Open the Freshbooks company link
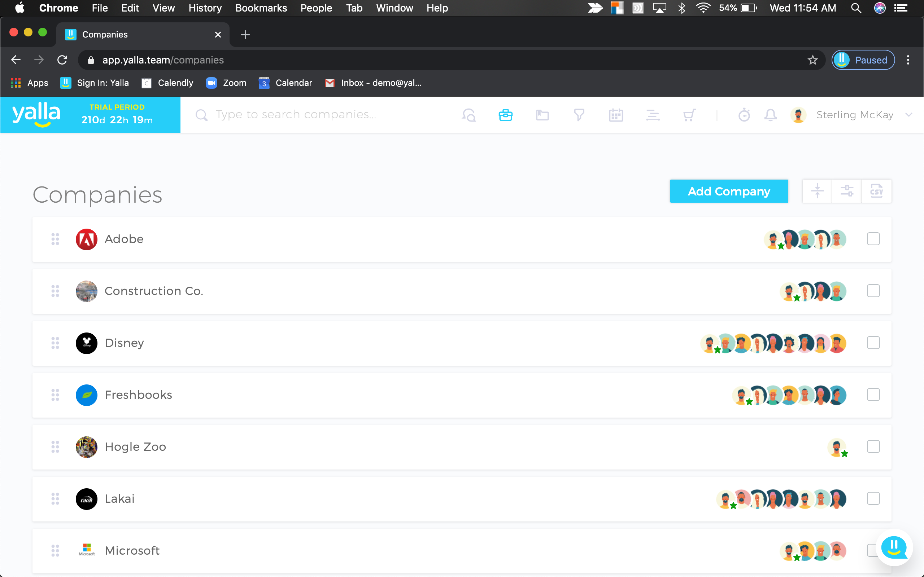Viewport: 924px width, 577px height. 138,395
